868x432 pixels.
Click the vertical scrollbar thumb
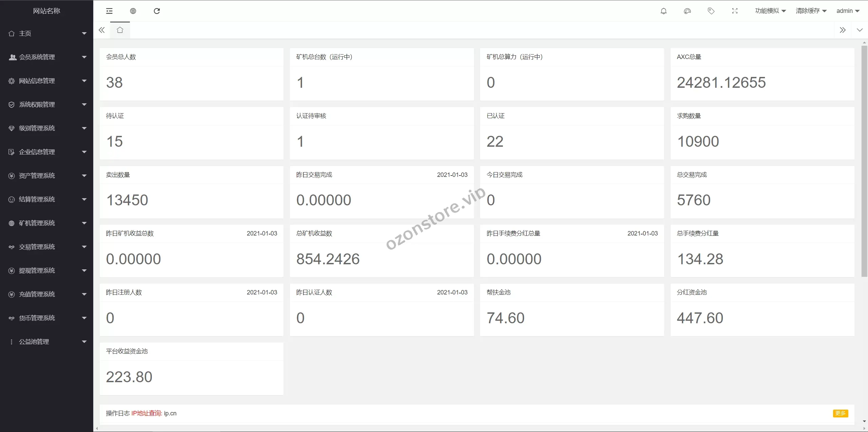coord(864,161)
